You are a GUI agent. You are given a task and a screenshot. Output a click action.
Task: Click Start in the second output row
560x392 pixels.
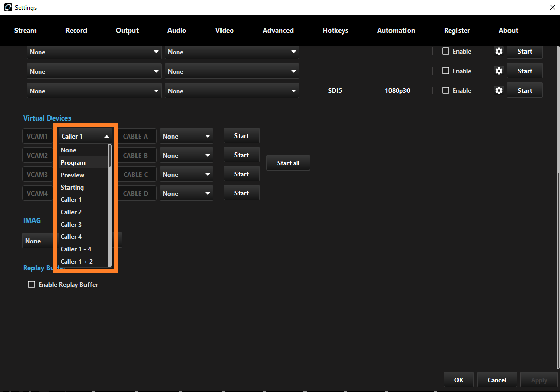coord(524,71)
